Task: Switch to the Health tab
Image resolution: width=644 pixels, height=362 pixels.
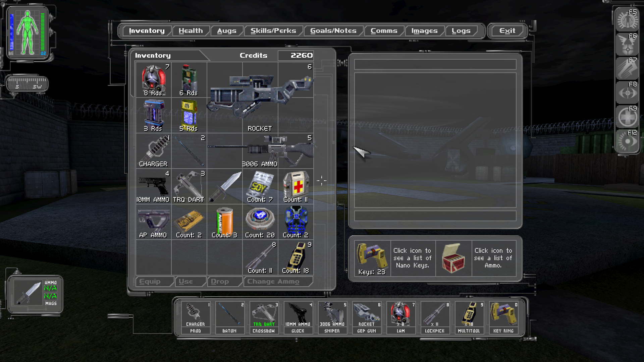Action: pyautogui.click(x=191, y=31)
